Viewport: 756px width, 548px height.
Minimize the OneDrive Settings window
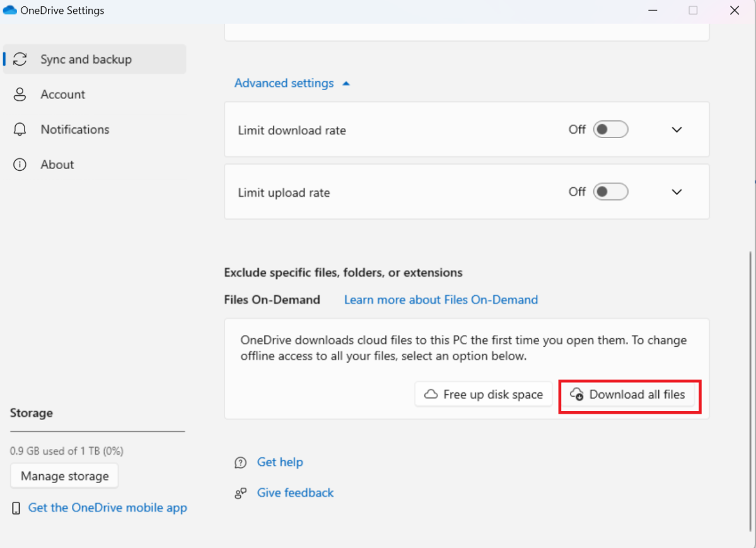(x=653, y=10)
